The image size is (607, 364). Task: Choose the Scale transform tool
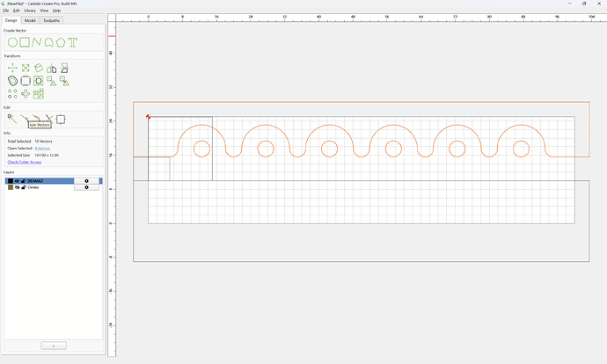point(26,68)
